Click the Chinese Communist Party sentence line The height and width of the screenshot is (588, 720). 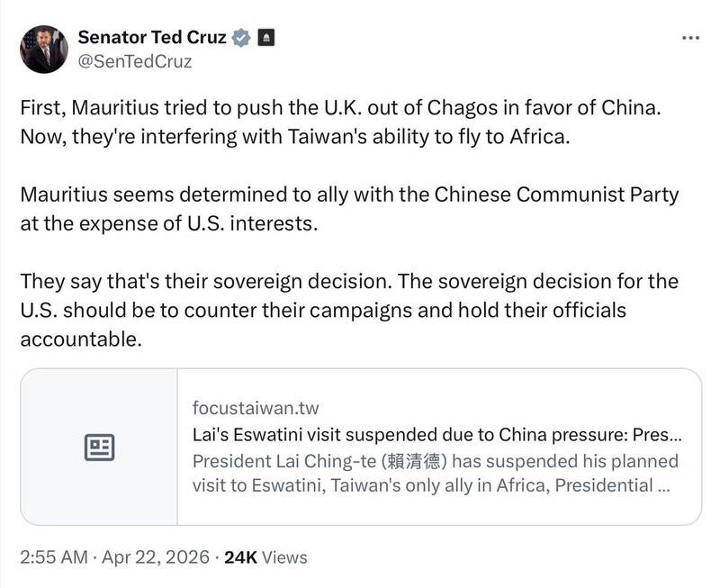[x=349, y=194]
